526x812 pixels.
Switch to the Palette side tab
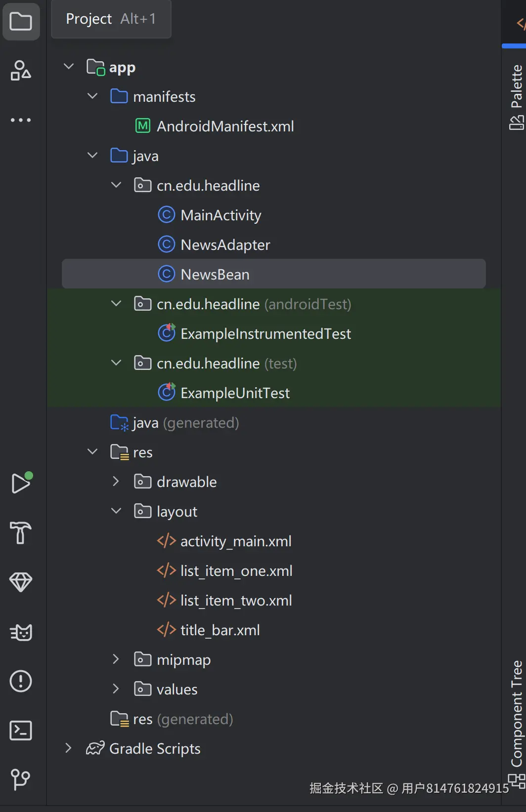[516, 97]
